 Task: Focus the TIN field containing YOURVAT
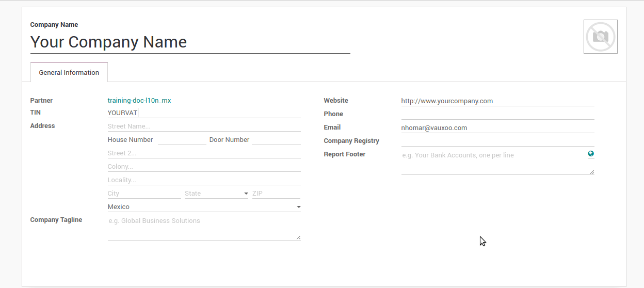coord(204,113)
